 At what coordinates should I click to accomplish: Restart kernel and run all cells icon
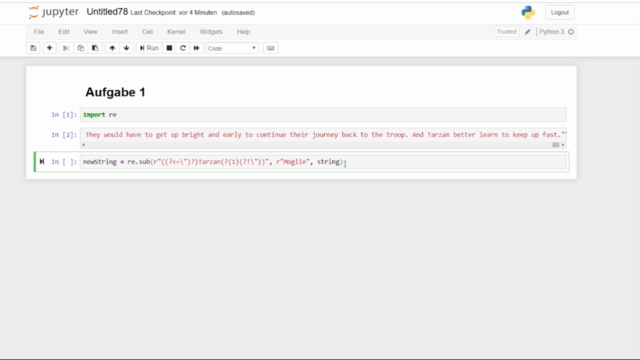coord(196,48)
